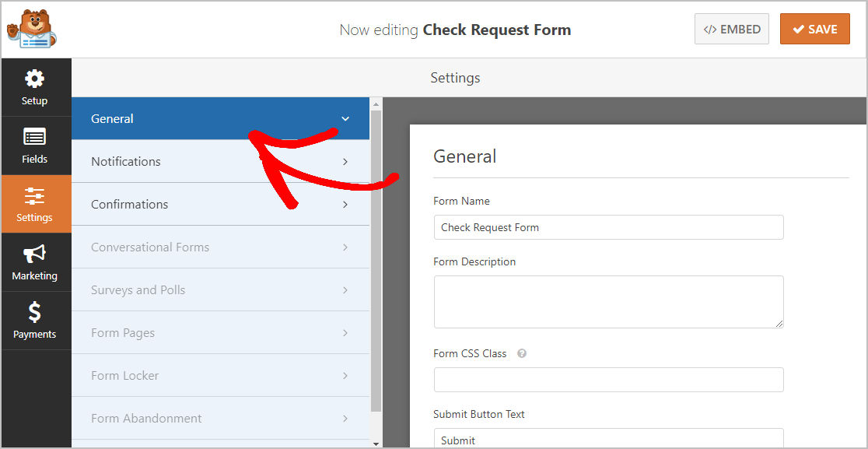Screen dimensions: 868x449
Task: Collapse the General section chevron
Action: [x=345, y=118]
